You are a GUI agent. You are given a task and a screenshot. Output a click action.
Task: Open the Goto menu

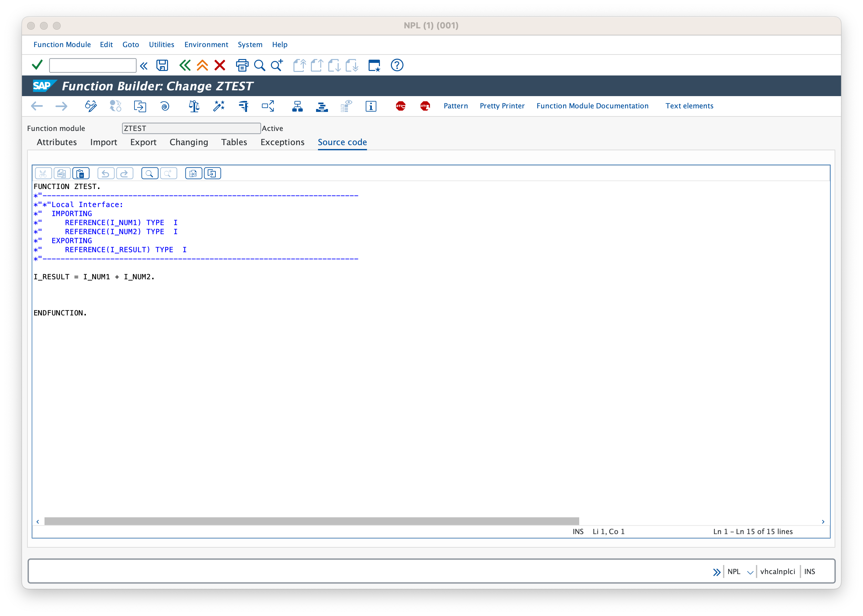(x=130, y=45)
